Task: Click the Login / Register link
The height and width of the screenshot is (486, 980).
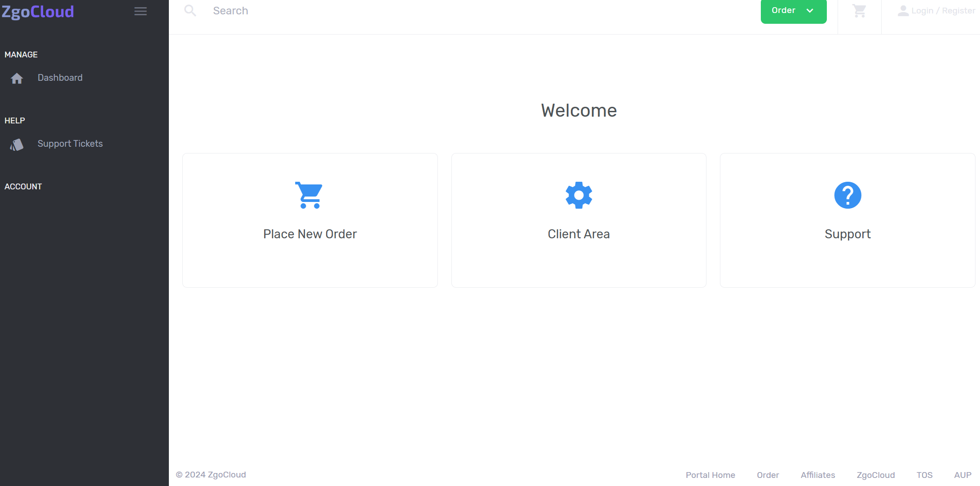Action: point(943,11)
